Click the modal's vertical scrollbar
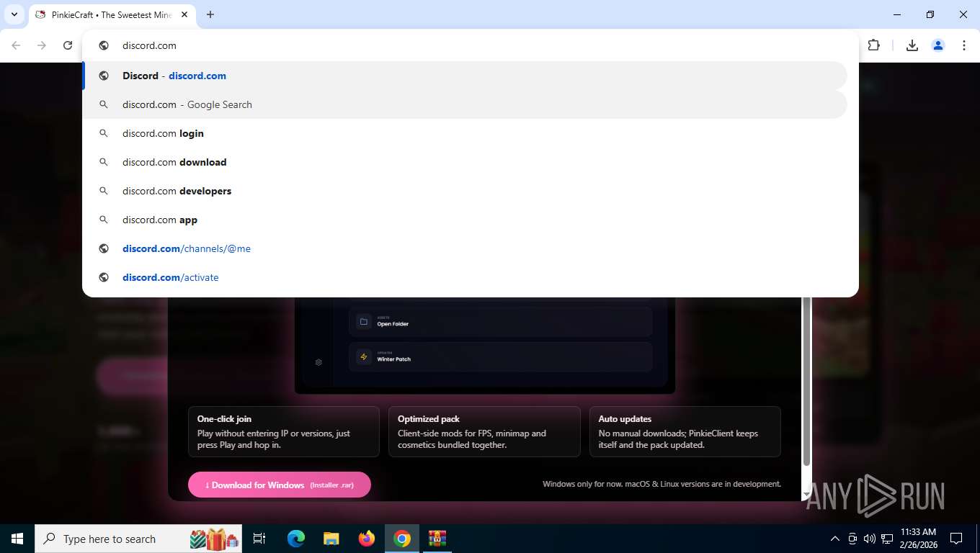 (x=807, y=382)
